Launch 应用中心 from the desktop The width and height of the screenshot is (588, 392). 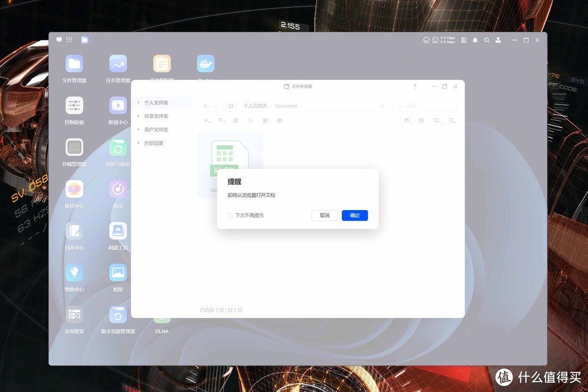pos(74,189)
